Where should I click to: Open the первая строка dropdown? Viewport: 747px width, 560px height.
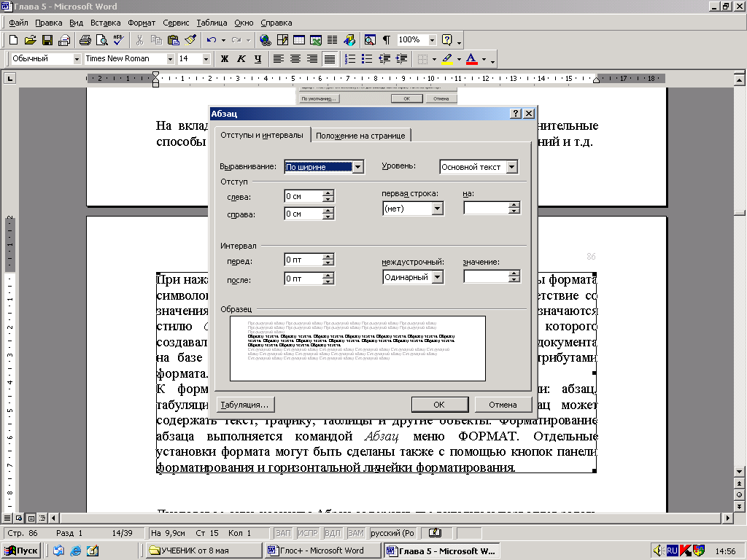438,209
